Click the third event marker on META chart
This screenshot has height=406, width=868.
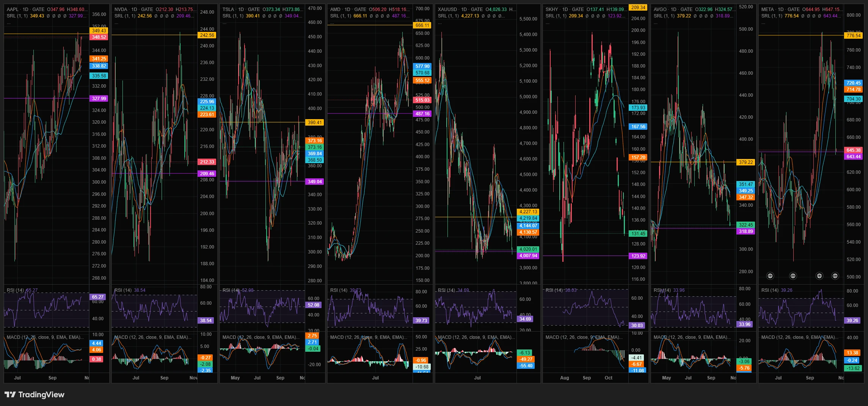pyautogui.click(x=819, y=276)
